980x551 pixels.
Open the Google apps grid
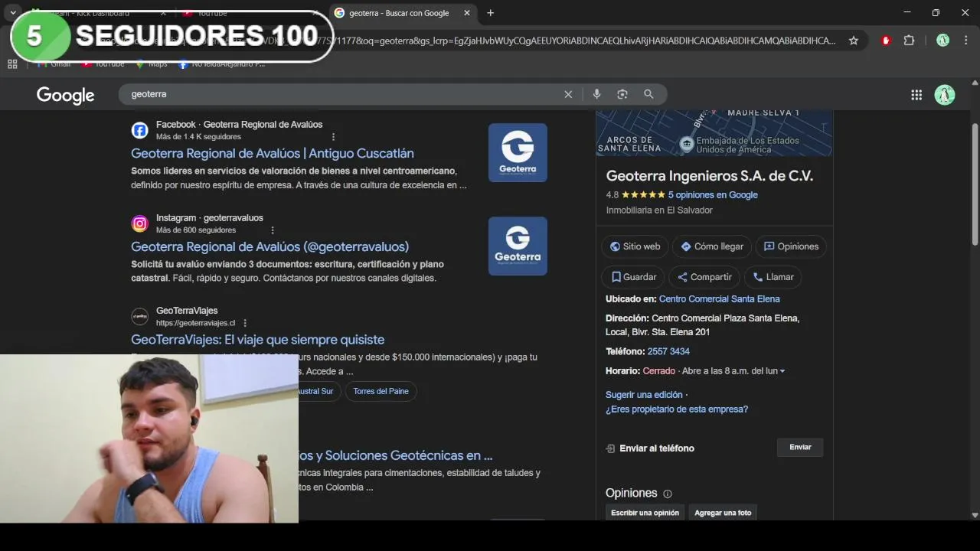(916, 95)
